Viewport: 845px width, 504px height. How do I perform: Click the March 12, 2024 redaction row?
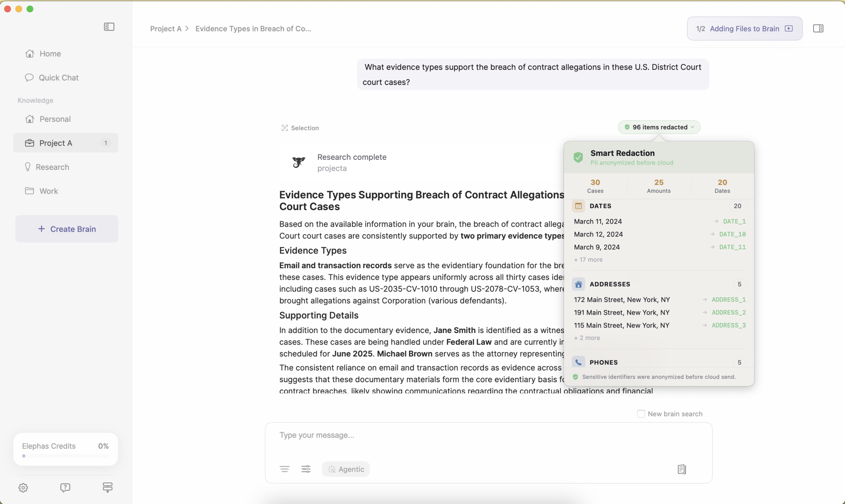660,234
